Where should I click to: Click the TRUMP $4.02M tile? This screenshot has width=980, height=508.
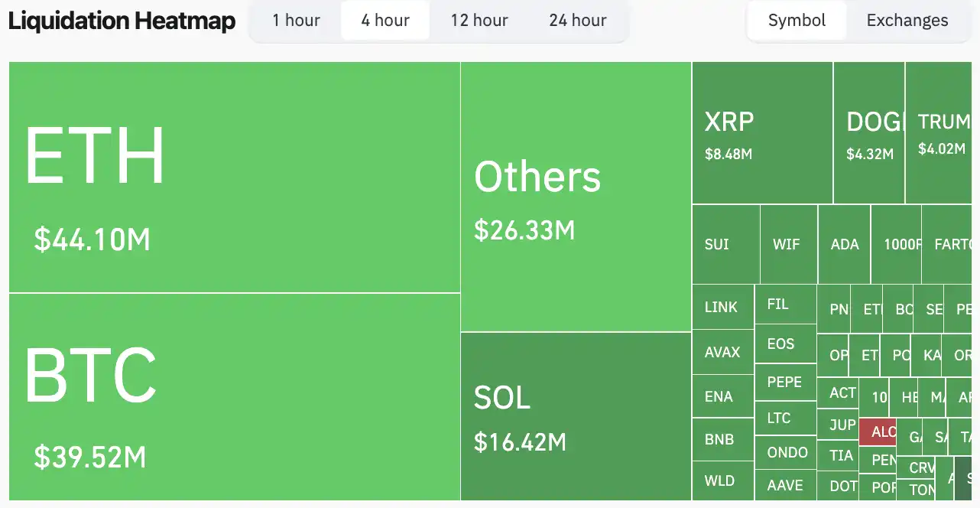[939, 132]
